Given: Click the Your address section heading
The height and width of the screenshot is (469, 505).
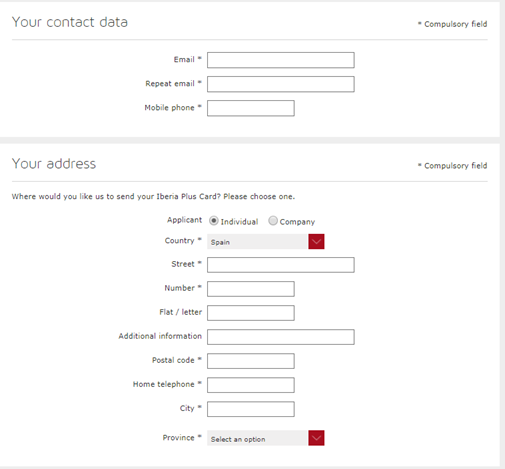Looking at the screenshot, I should coord(54,164).
